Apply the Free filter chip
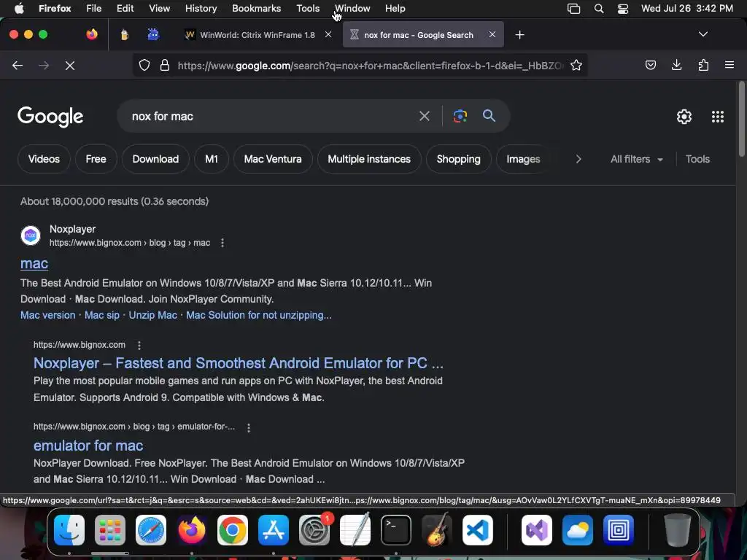This screenshot has width=747, height=560. pyautogui.click(x=96, y=159)
